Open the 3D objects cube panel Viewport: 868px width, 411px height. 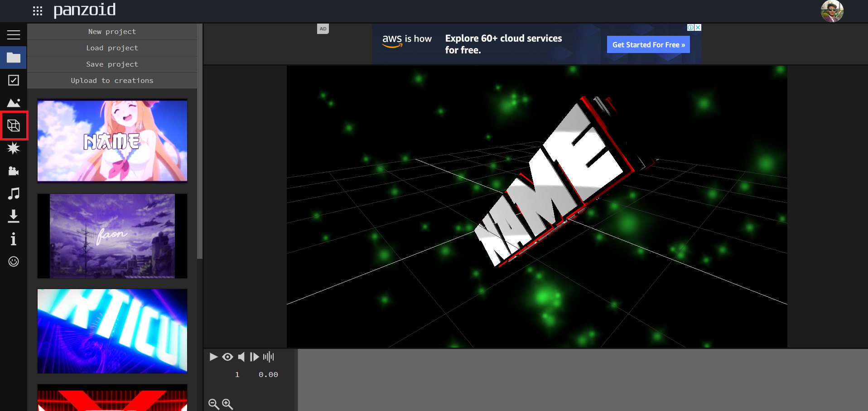coord(14,126)
